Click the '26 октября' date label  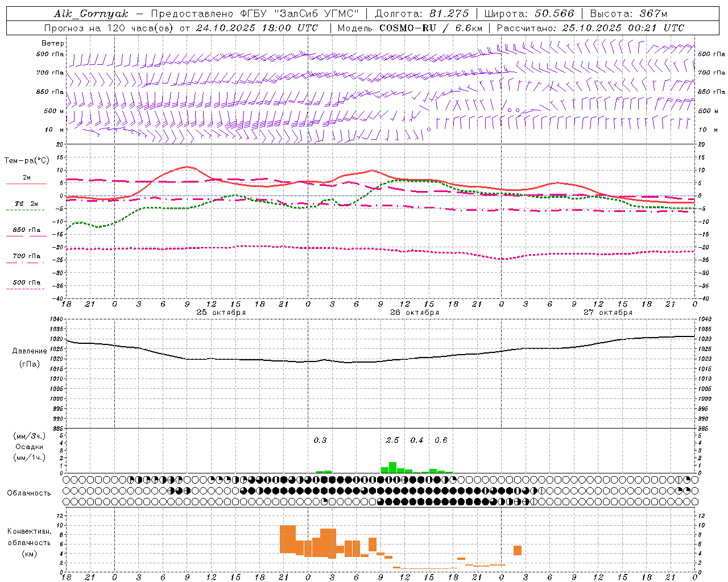(415, 313)
